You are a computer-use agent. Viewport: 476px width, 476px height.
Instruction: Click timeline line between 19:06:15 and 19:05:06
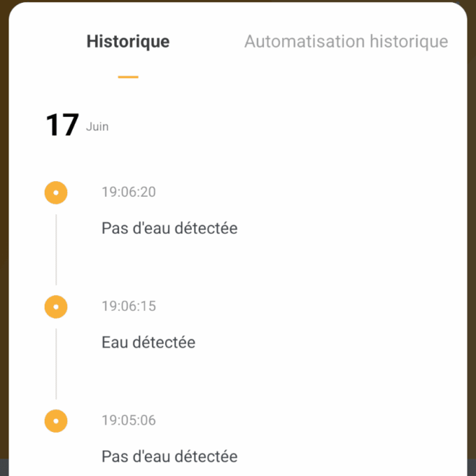(x=56, y=363)
